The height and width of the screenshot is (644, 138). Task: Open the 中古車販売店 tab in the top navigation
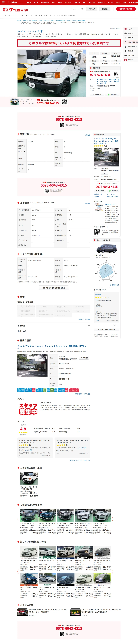click(45, 2)
